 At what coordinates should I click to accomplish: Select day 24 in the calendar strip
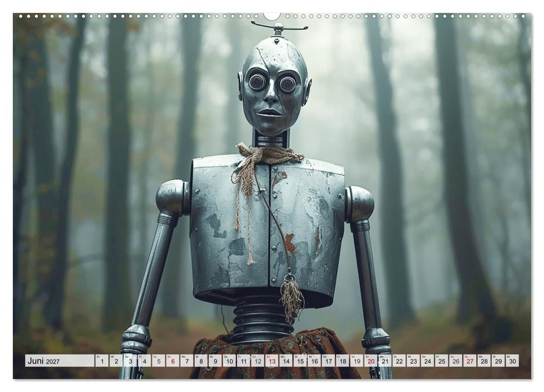428,361
